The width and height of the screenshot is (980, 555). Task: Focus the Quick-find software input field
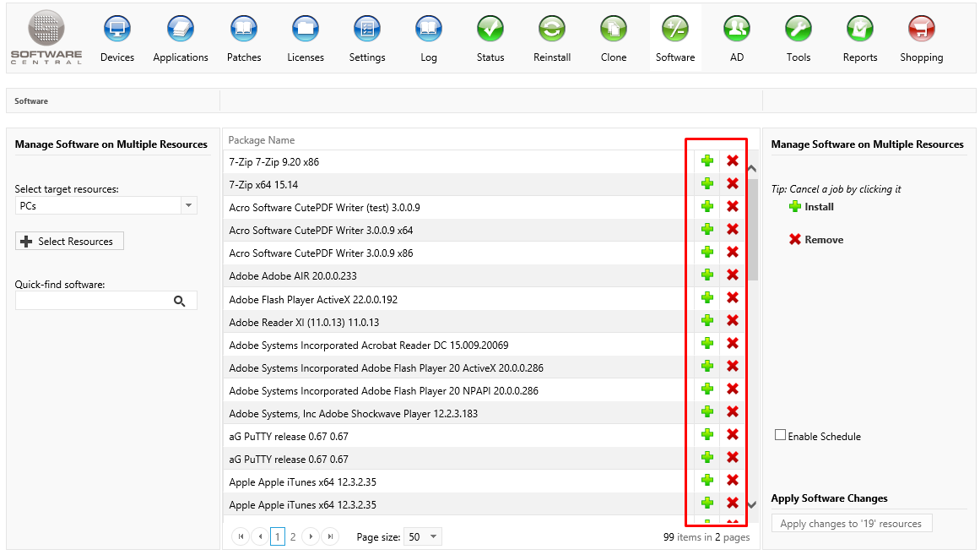91,301
